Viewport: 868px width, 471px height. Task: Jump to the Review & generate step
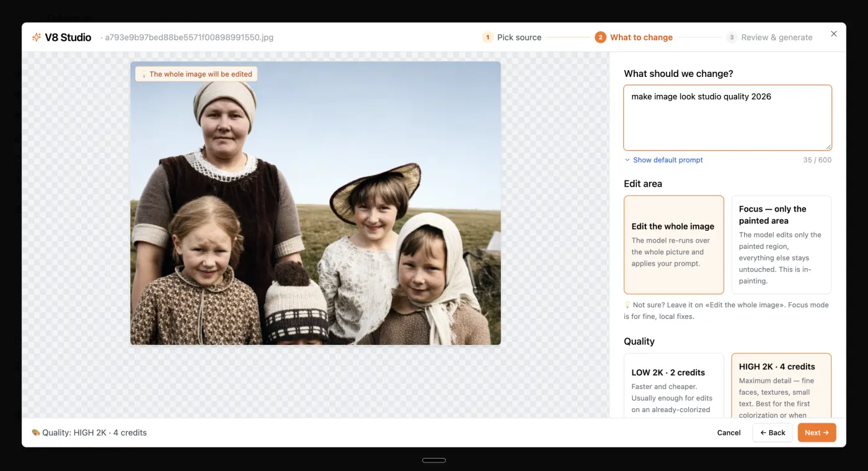(x=769, y=37)
